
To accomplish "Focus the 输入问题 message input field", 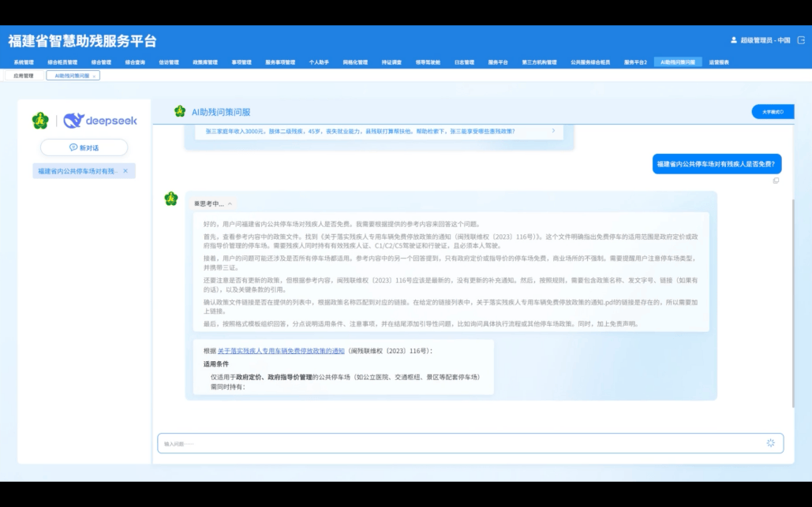I will point(458,443).
